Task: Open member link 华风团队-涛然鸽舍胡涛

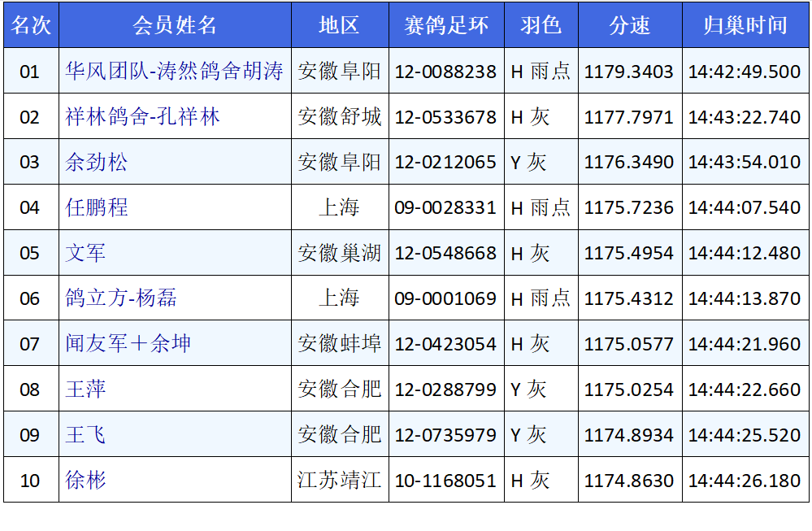Action: [x=174, y=72]
